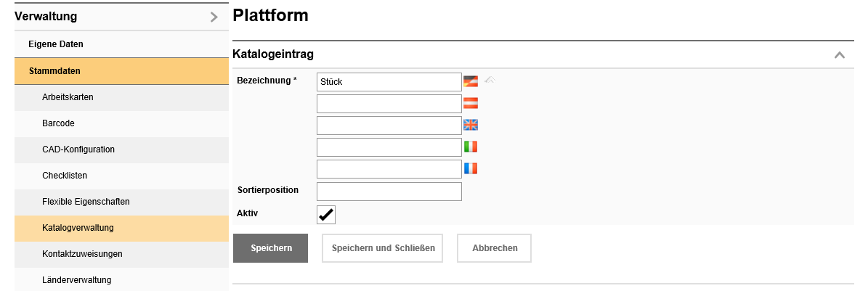Open Arbeitskarten in the sidebar
The height and width of the screenshot is (291, 868).
(68, 97)
